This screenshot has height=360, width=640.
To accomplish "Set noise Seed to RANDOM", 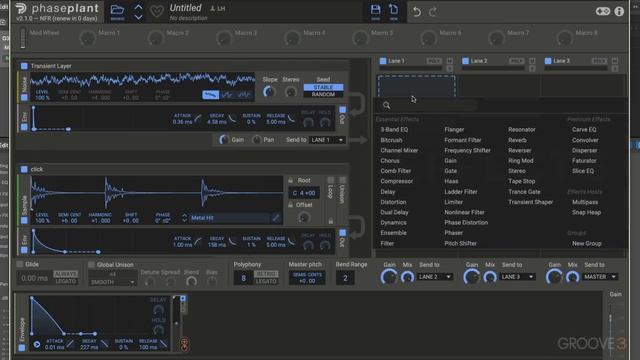I will [x=323, y=94].
